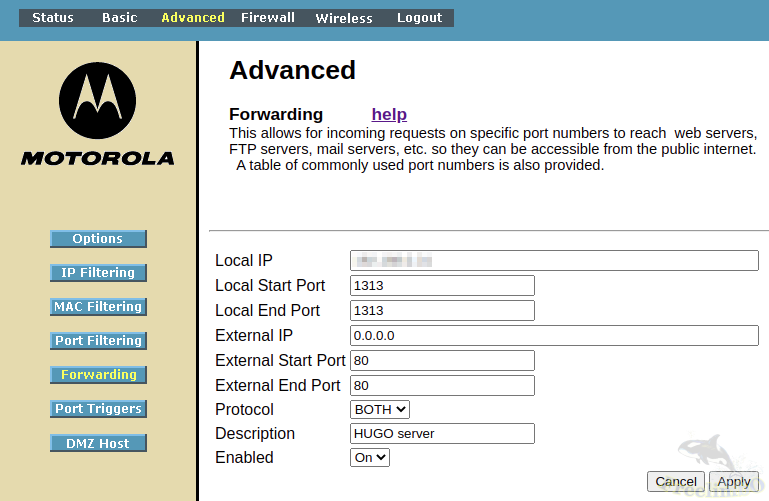Viewport: 769px width, 501px height.
Task: Click Logout in the top menu
Action: (419, 18)
